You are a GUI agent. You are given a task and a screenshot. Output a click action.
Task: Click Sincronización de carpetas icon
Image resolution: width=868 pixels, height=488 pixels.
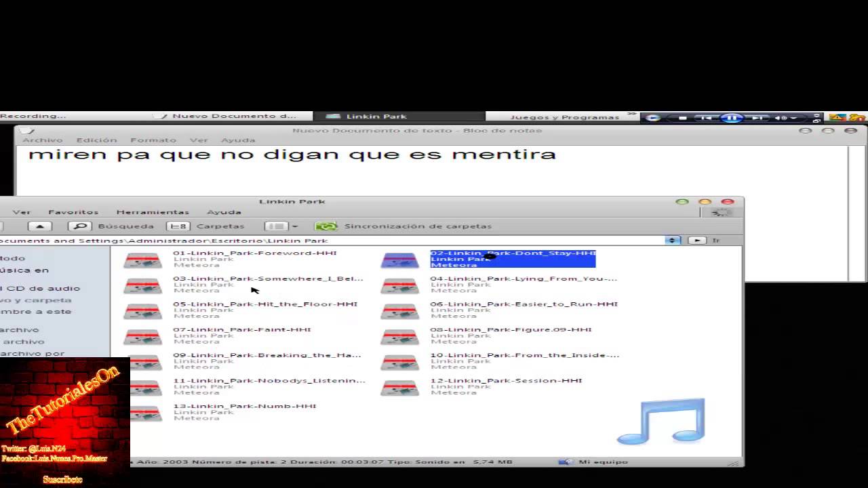point(326,226)
